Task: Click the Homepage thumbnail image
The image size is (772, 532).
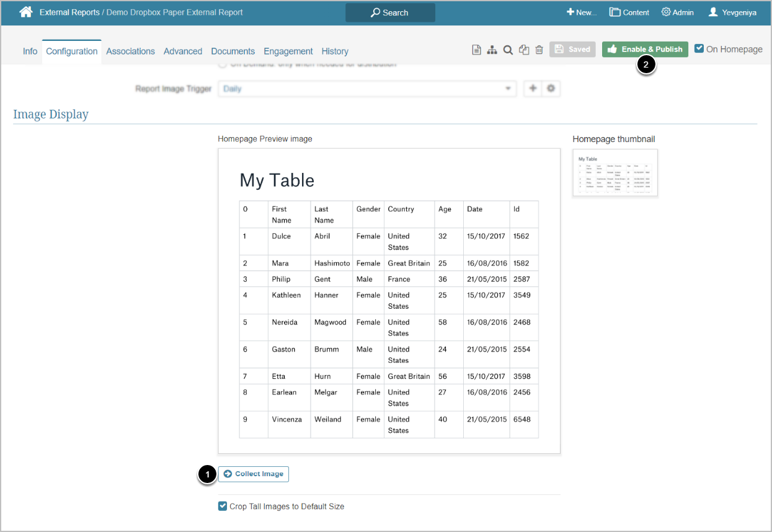Action: click(x=614, y=172)
